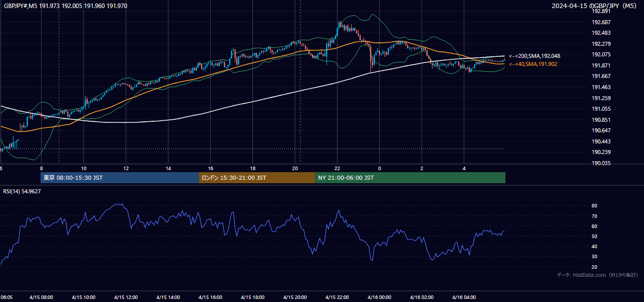Click the RSI 40 level label
The width and height of the screenshot is (644, 302).
tap(595, 246)
